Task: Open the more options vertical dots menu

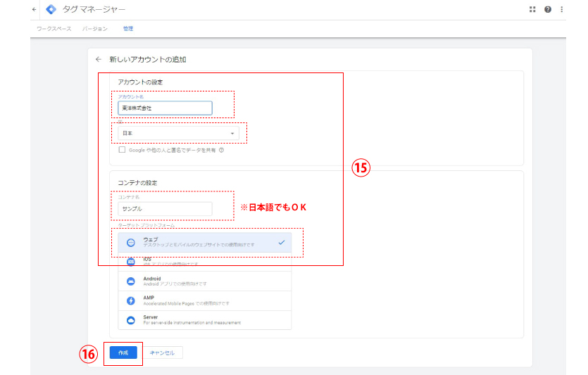Action: 561,9
